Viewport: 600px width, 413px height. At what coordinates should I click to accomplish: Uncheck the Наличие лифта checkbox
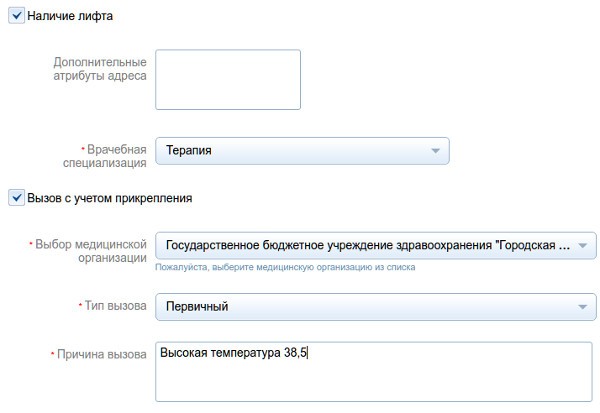(x=16, y=16)
